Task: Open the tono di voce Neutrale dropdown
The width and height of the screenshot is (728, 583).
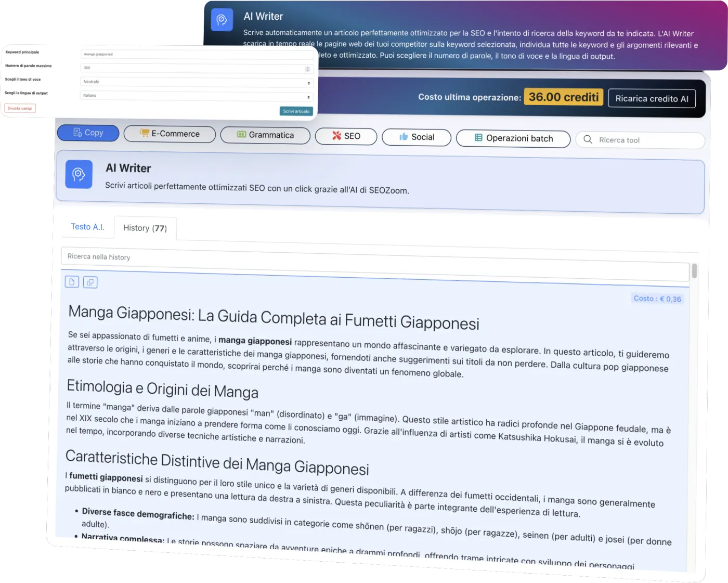Action: pos(197,82)
